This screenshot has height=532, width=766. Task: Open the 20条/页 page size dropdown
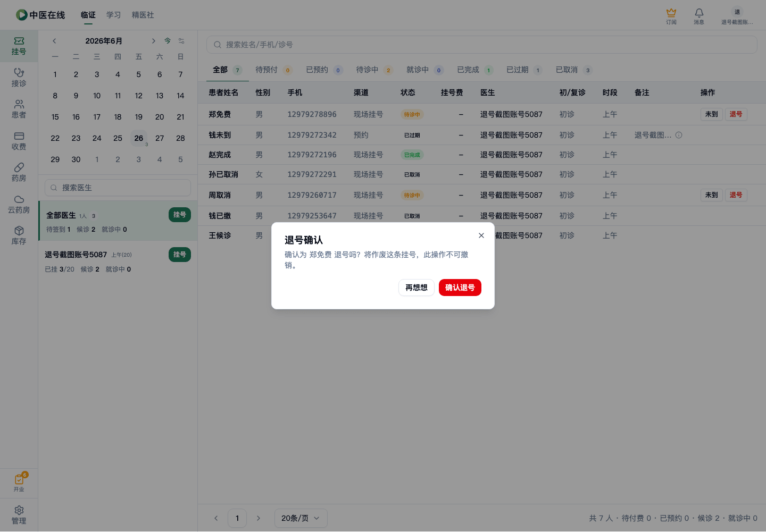click(x=301, y=518)
